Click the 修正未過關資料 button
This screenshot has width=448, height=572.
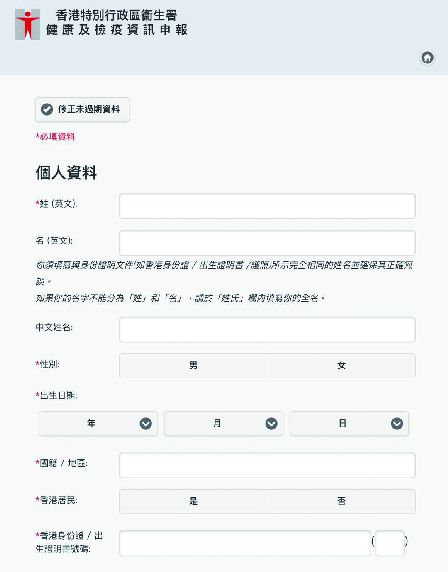[x=82, y=109]
